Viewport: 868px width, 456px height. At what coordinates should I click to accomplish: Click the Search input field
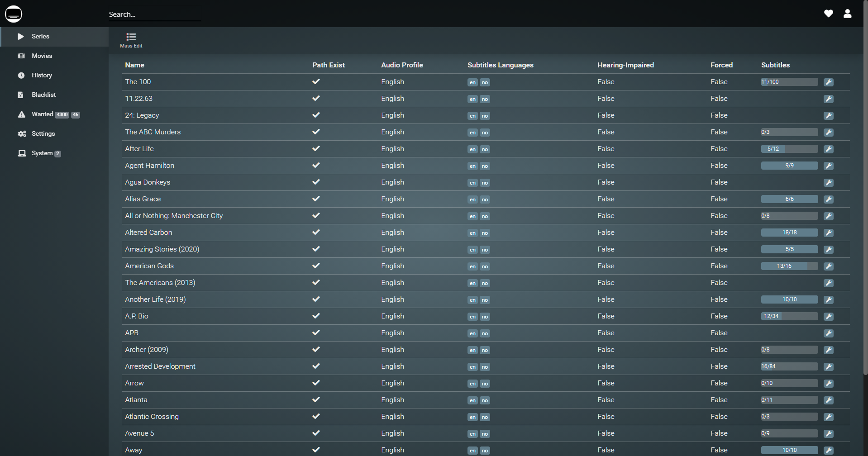click(x=154, y=14)
